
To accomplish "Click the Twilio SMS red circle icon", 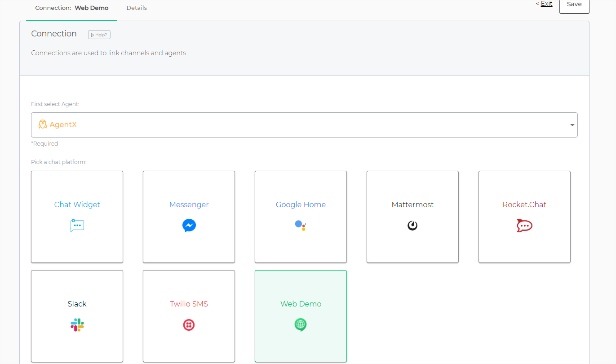I will click(x=189, y=325).
